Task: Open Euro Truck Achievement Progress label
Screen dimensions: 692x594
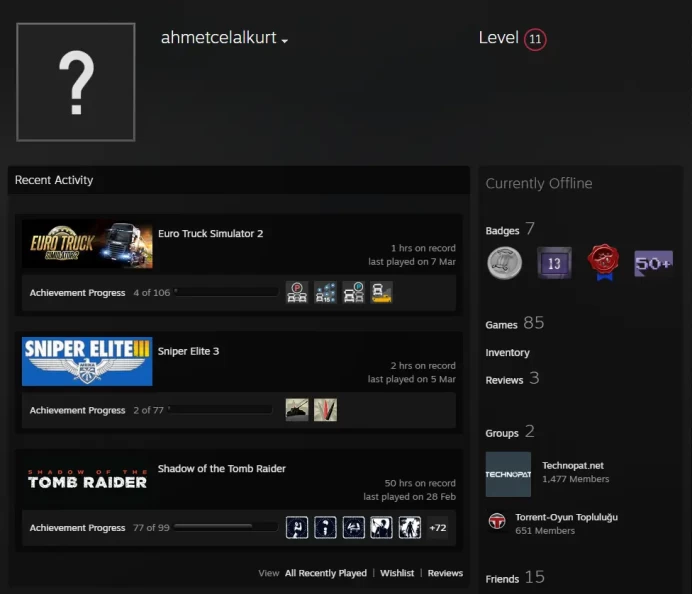Action: (x=77, y=293)
